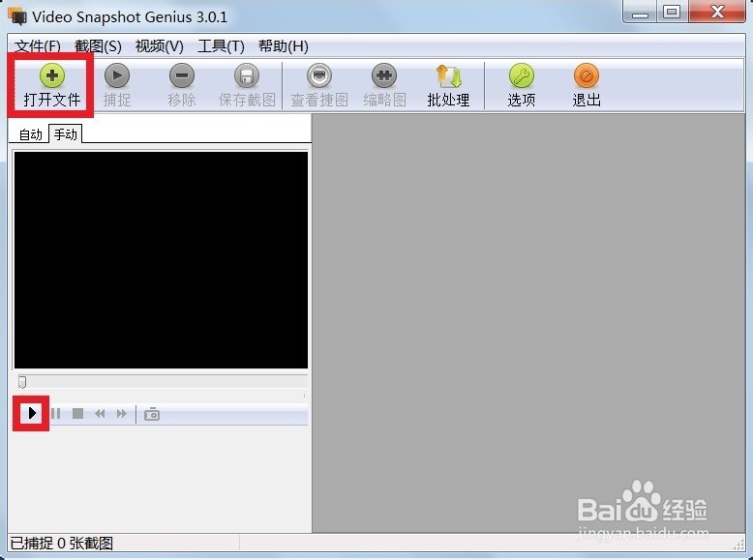
Task: Start playback with the play button
Action: click(32, 413)
